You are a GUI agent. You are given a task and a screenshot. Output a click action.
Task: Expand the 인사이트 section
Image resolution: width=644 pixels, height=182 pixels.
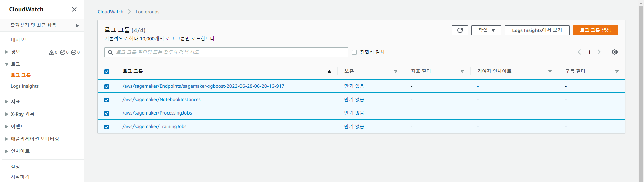(7, 151)
